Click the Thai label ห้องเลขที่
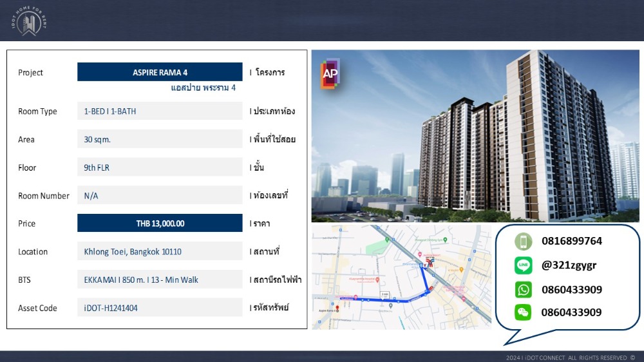644x362 pixels. point(270,195)
